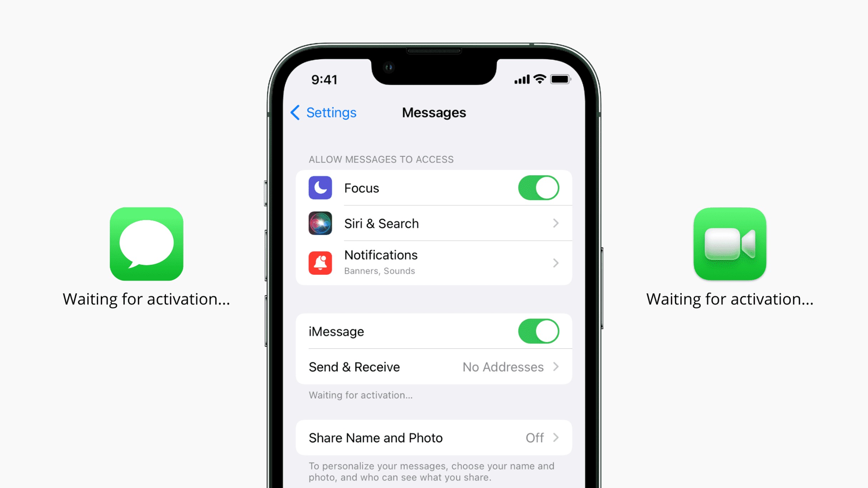Click the Focus moon icon
The height and width of the screenshot is (488, 868).
(x=320, y=187)
